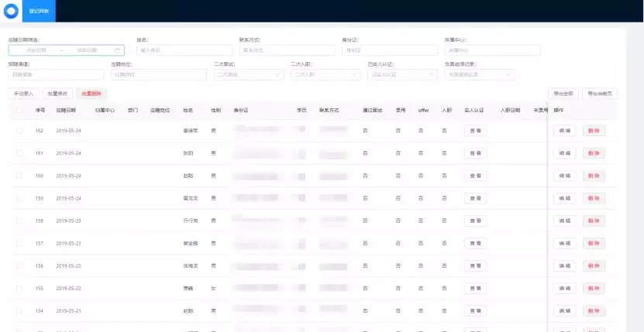Select the blue tab in top navigation bar
Image resolution: width=644 pixels, height=332 pixels.
coord(38,11)
